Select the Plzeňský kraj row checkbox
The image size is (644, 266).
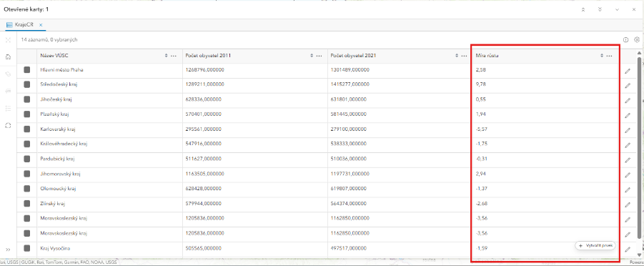click(x=27, y=114)
